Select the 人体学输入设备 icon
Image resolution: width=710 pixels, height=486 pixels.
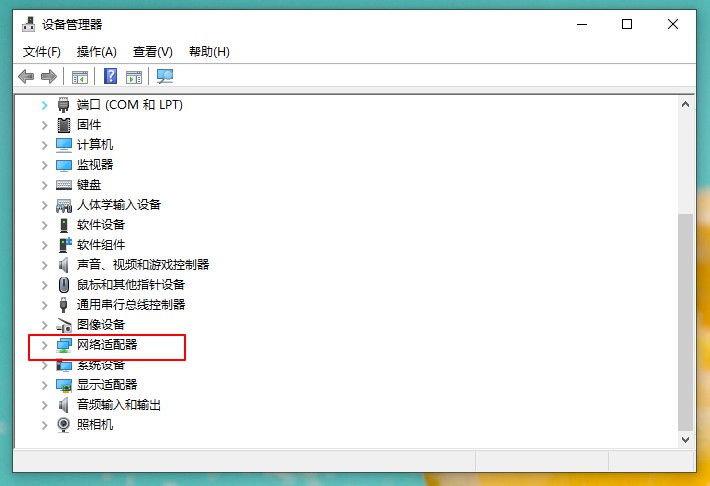pyautogui.click(x=64, y=206)
